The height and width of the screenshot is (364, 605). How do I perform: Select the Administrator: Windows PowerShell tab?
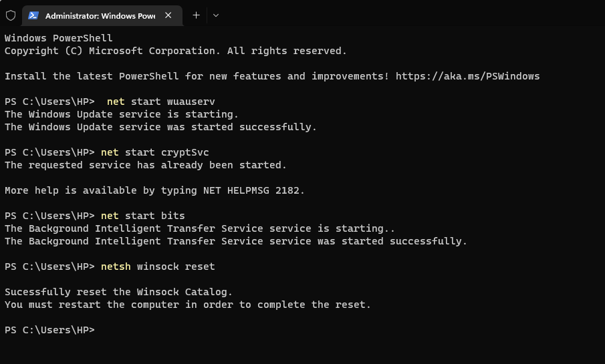(x=100, y=15)
